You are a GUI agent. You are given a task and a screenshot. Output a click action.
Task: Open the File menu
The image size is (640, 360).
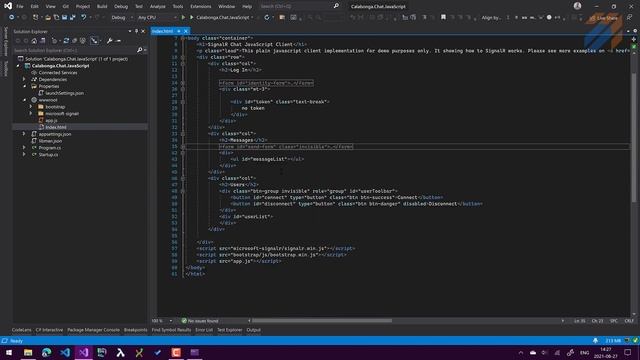tap(20, 6)
